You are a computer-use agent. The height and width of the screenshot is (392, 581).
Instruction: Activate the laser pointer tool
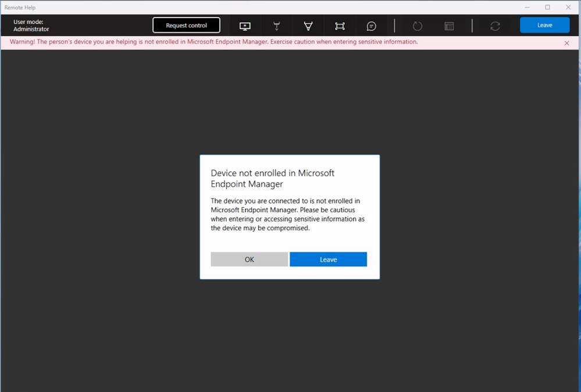click(x=276, y=26)
